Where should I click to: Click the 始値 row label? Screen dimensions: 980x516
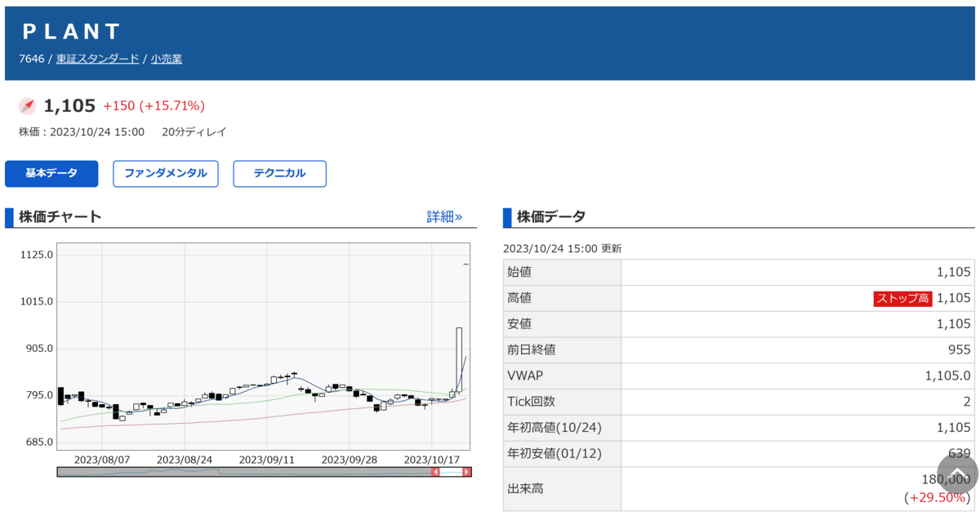click(x=519, y=272)
